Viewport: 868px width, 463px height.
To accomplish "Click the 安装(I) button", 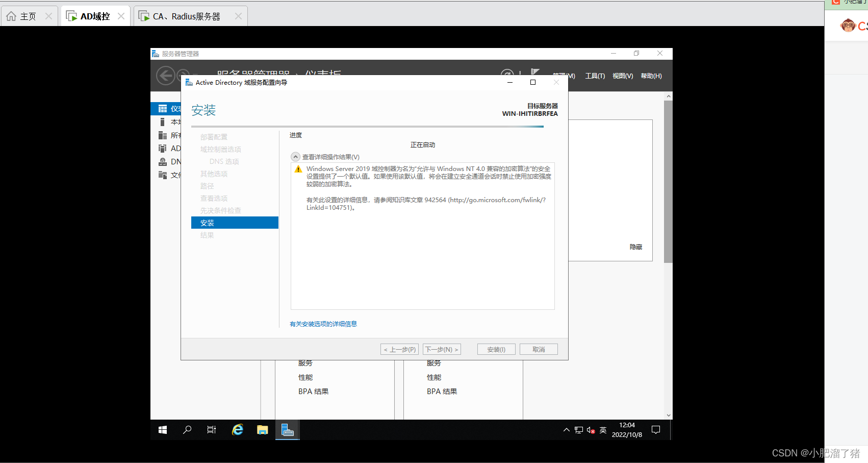I will click(496, 349).
